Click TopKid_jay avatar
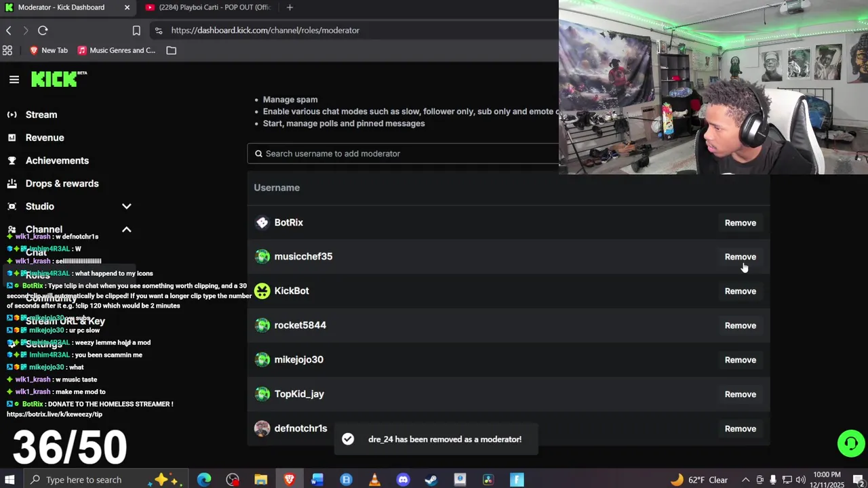Image resolution: width=868 pixels, height=488 pixels. (x=262, y=394)
